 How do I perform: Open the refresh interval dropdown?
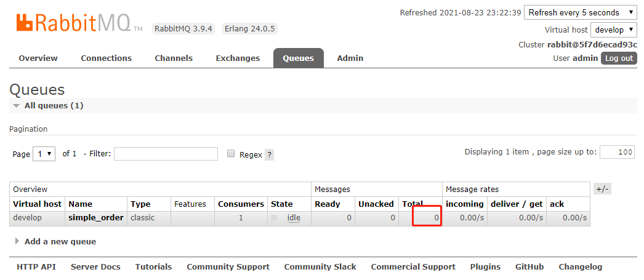point(581,13)
